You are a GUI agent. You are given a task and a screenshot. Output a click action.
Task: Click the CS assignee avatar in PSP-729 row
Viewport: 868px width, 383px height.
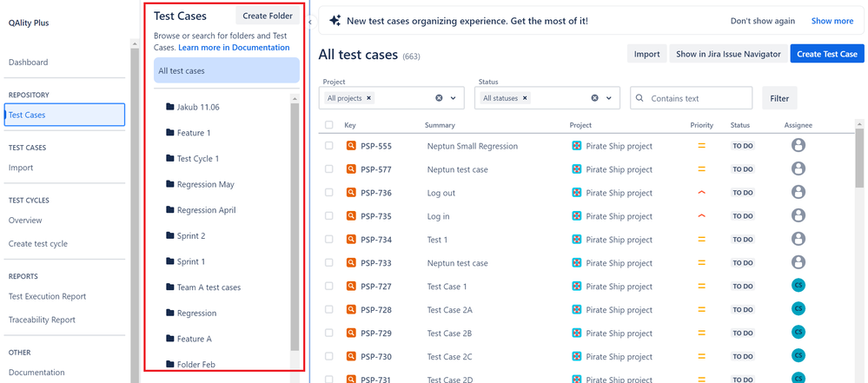pos(798,333)
